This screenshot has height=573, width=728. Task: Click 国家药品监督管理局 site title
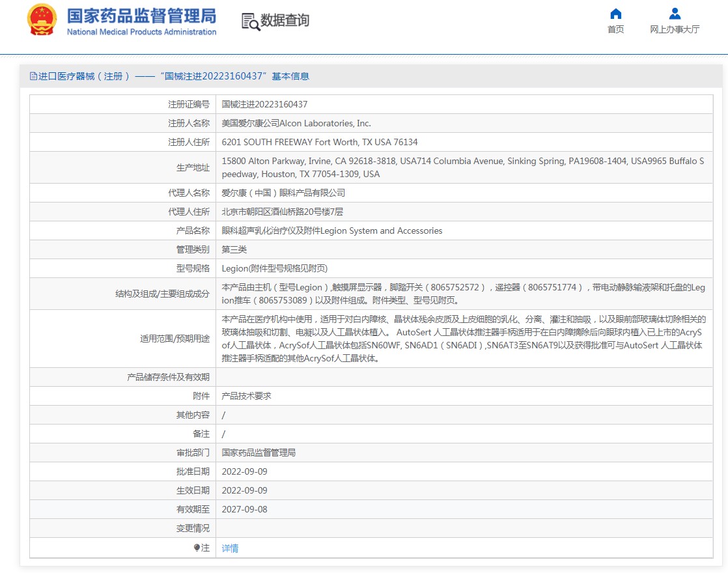[141, 16]
